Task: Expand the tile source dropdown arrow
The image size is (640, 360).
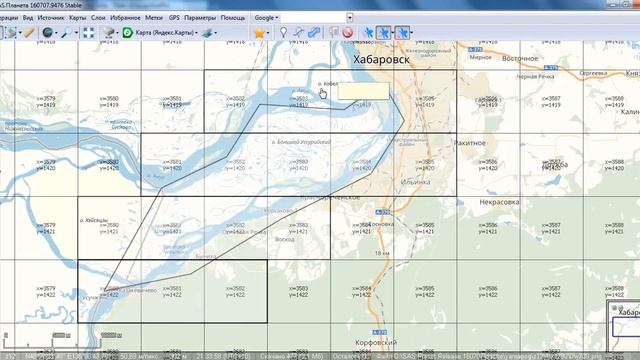Action: [118, 33]
